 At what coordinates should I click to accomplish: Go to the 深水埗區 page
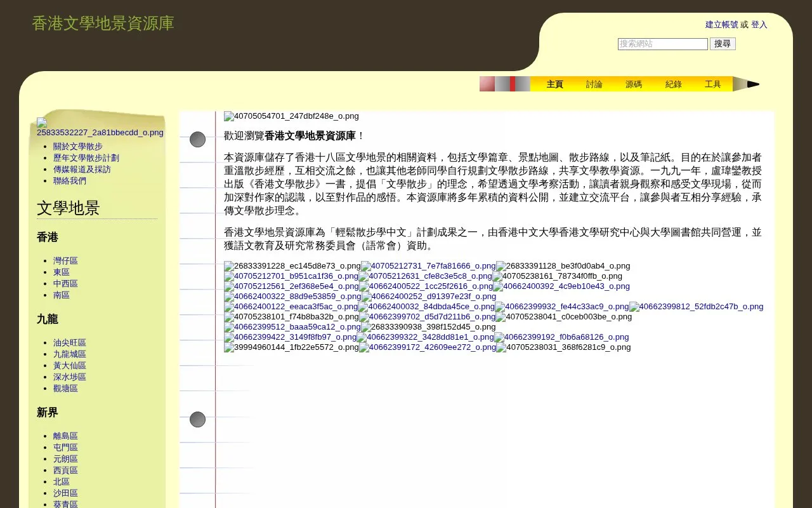coord(70,377)
